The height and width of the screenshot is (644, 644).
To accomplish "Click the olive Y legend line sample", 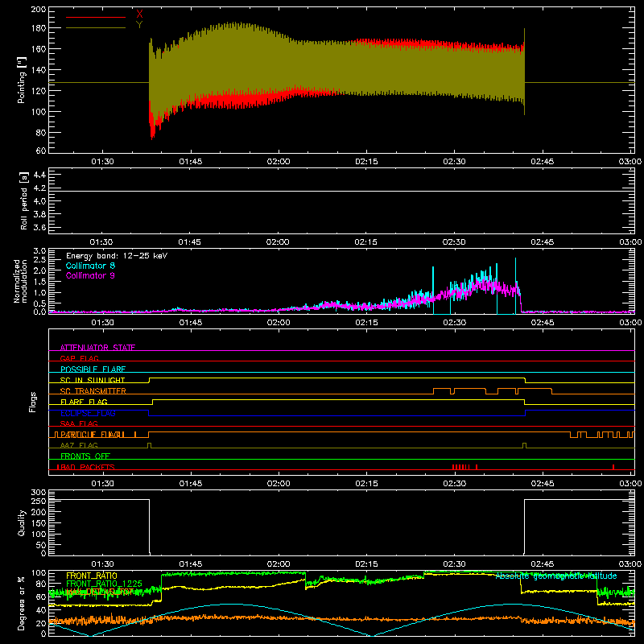I will click(96, 28).
